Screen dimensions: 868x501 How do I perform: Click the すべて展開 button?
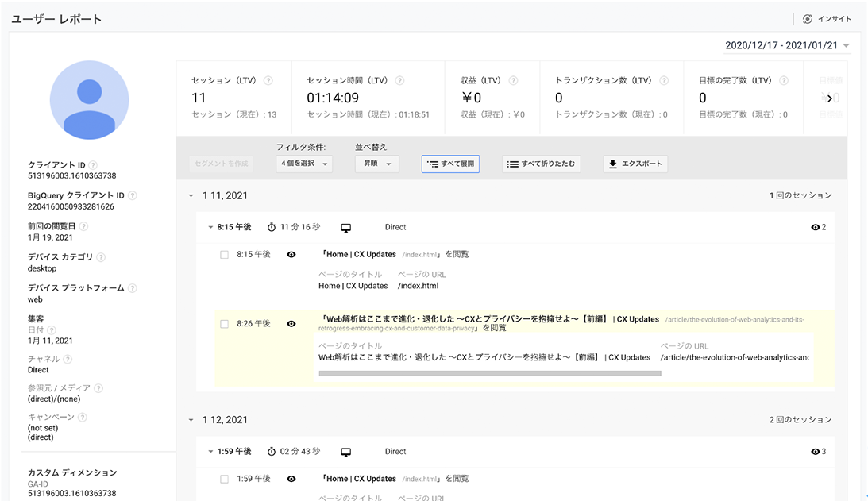tap(450, 164)
